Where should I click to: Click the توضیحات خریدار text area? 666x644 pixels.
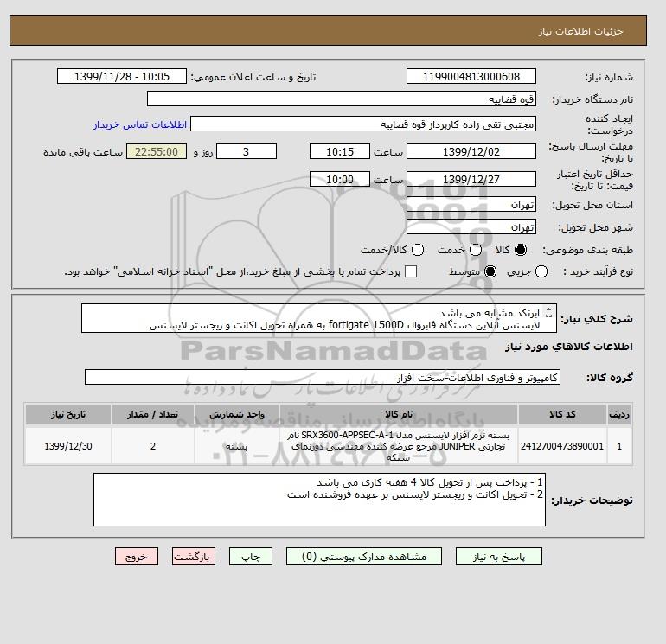[x=319, y=500]
